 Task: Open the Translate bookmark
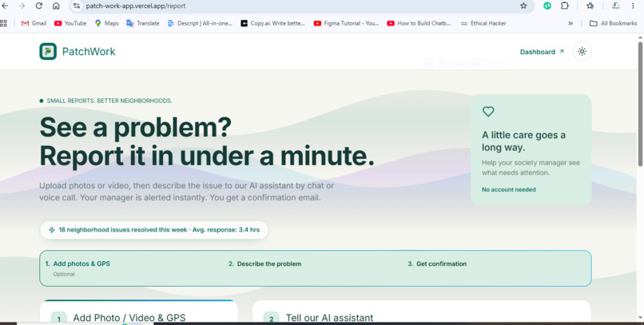coord(143,23)
